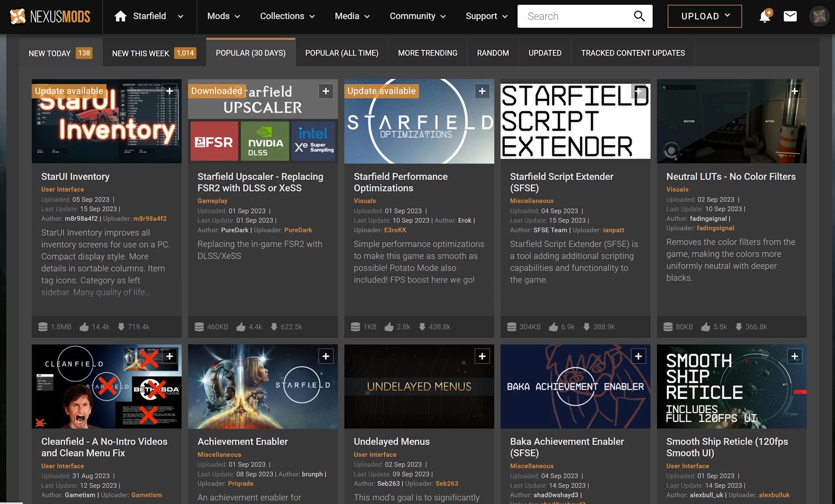Screen dimensions: 835x504
Task: Open the Undelayed Menus thumbnail
Action: (419, 387)
